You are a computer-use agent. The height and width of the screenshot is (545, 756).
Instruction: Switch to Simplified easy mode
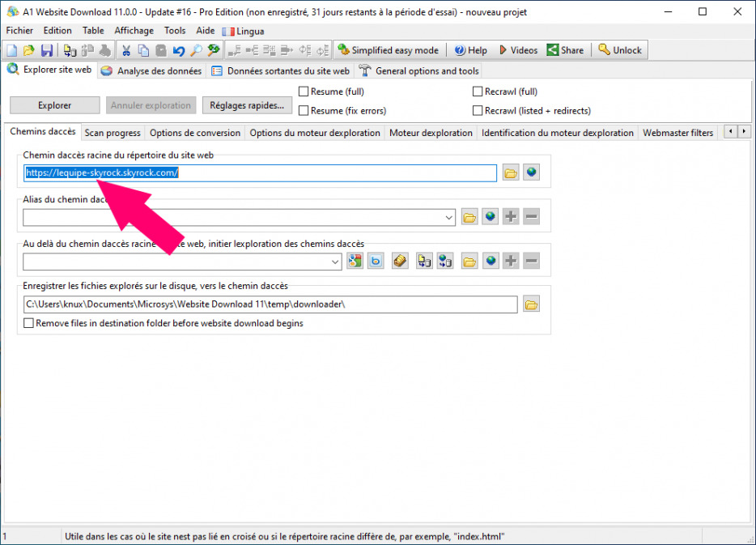click(389, 50)
